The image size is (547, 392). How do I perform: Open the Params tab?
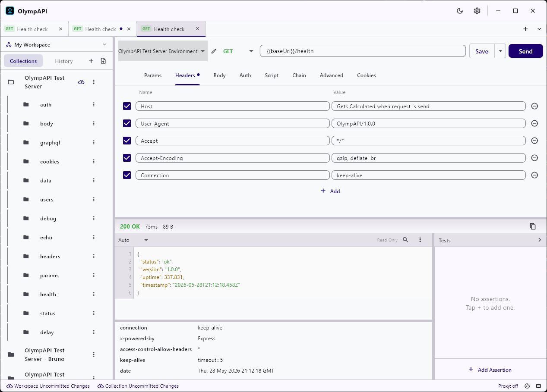click(153, 75)
